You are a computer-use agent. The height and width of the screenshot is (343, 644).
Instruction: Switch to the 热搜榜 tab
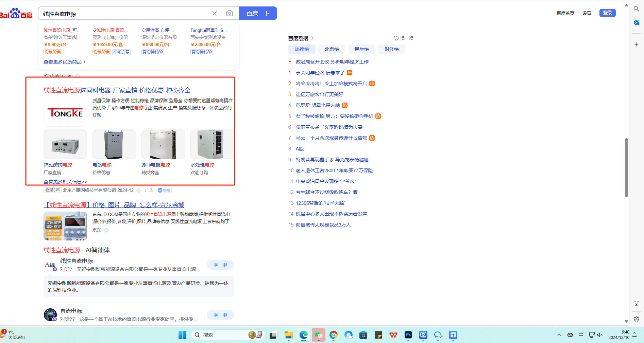[x=302, y=49]
